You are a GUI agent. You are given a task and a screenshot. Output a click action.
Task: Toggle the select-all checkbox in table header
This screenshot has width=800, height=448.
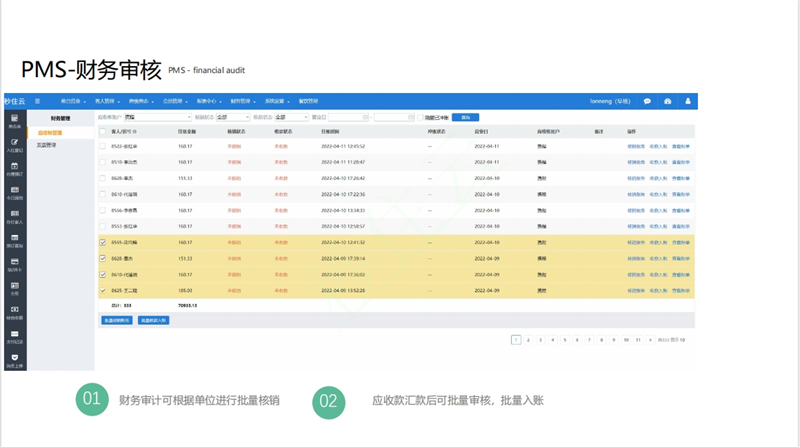tap(103, 130)
